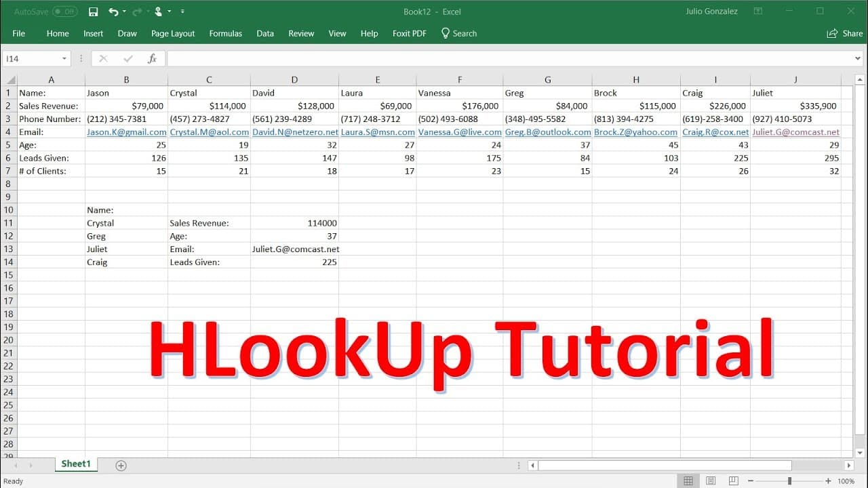Select cell containing $226,000

715,106
